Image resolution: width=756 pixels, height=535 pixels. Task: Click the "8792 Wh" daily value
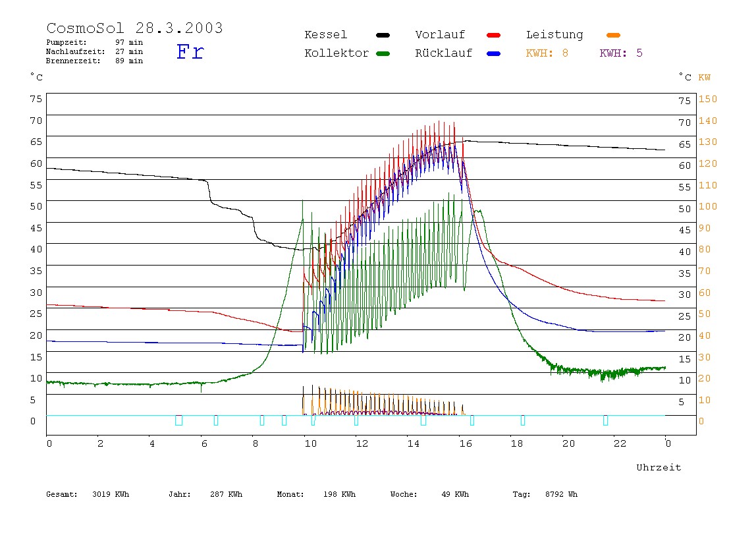[x=561, y=494]
